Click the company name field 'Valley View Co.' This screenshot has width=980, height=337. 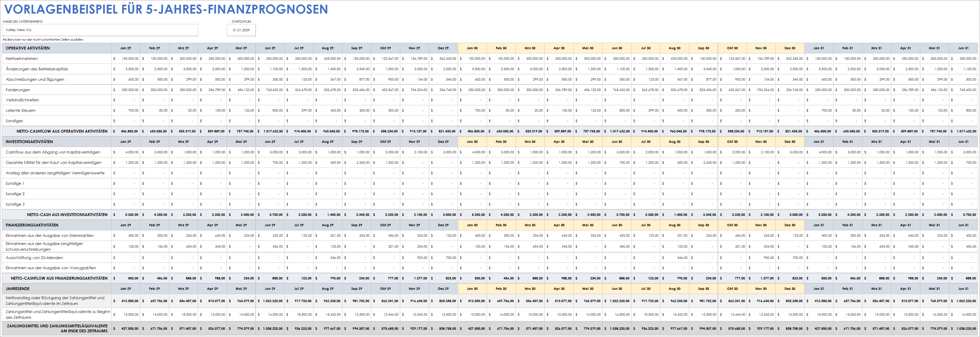[x=100, y=30]
